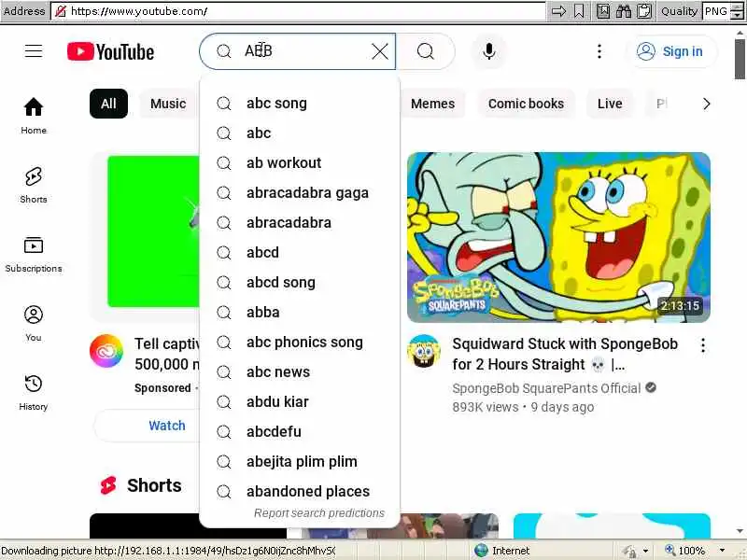Click the page scrollbar up arrow
Screen dimensions: 747x560
click(x=740, y=32)
